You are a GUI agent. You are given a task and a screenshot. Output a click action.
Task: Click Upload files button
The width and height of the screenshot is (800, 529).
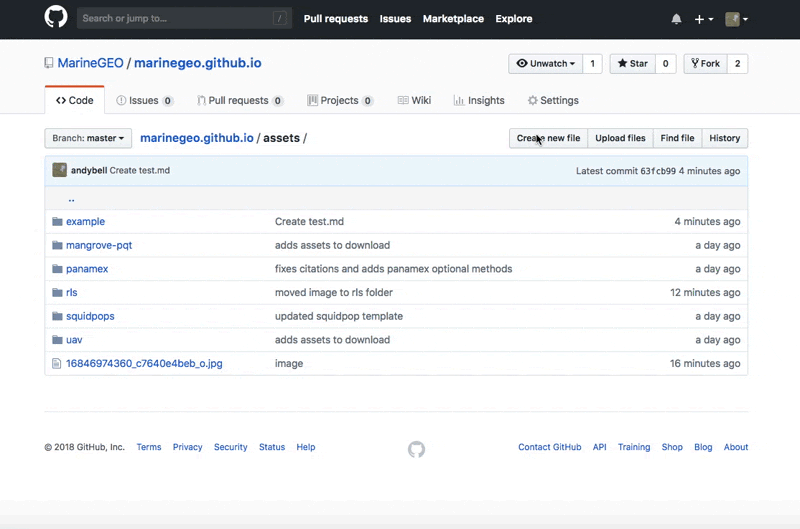tap(620, 138)
